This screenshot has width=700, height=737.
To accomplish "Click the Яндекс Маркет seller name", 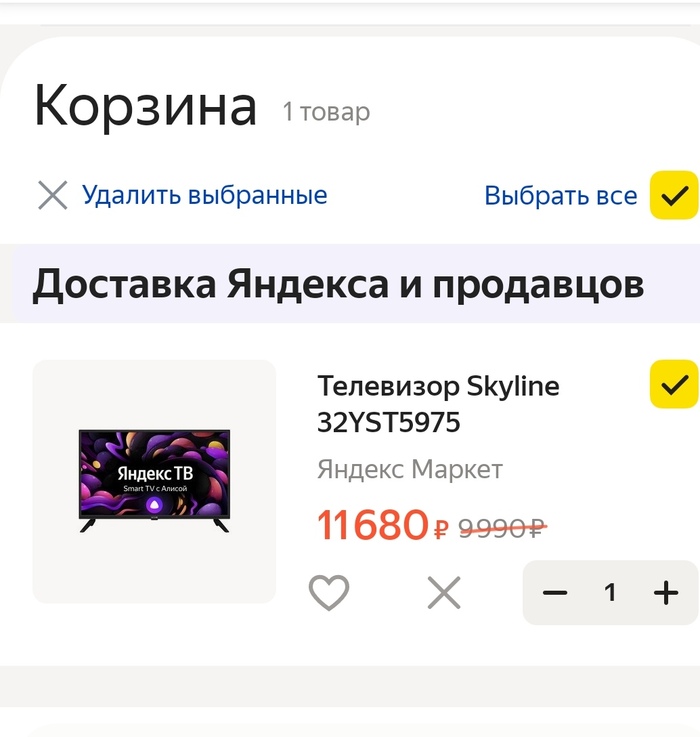I will 409,469.
